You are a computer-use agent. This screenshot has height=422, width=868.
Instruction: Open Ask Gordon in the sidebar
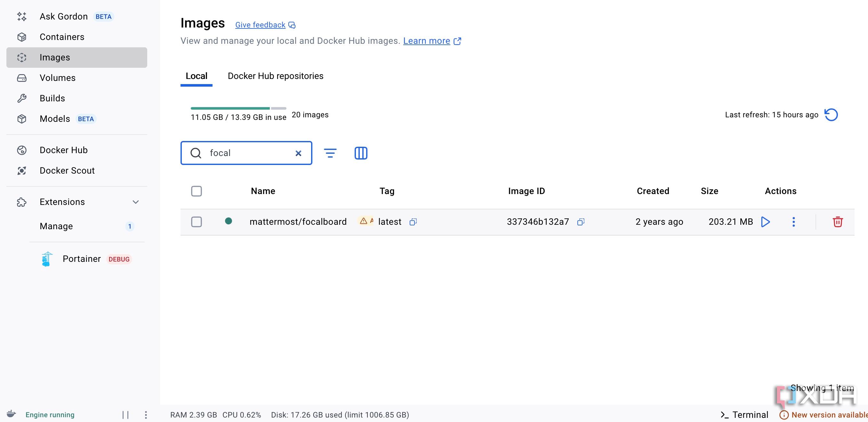[x=76, y=17]
